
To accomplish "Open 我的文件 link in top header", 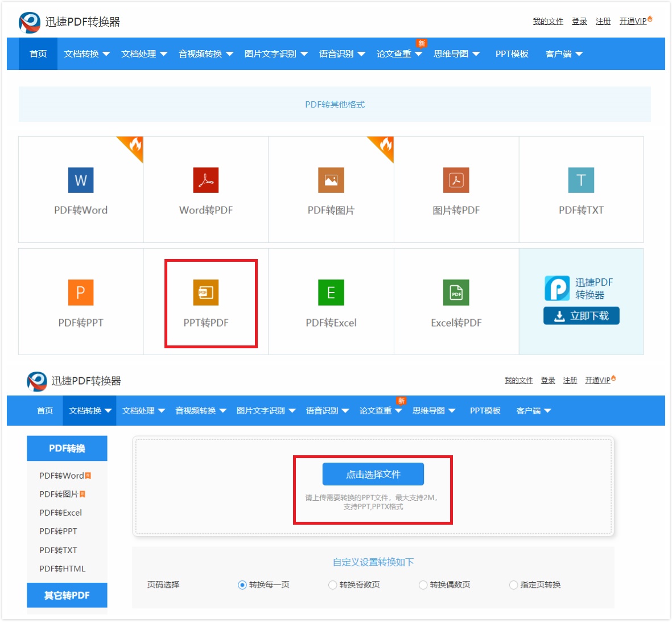I will [x=548, y=22].
